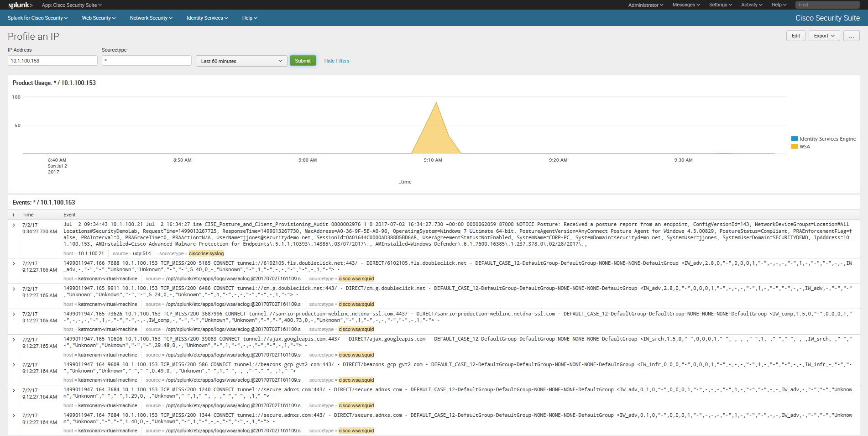Expand the ajax.googleapis.com event row

point(14,340)
